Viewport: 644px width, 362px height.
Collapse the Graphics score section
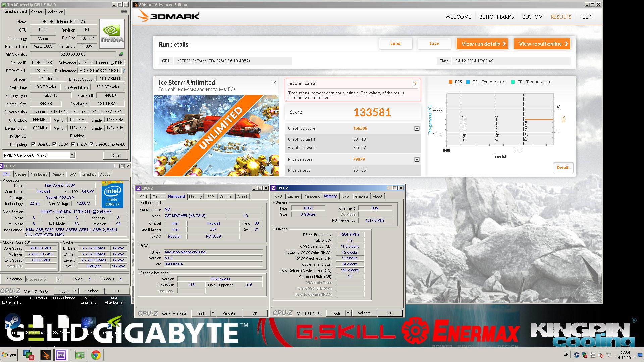pyautogui.click(x=417, y=128)
